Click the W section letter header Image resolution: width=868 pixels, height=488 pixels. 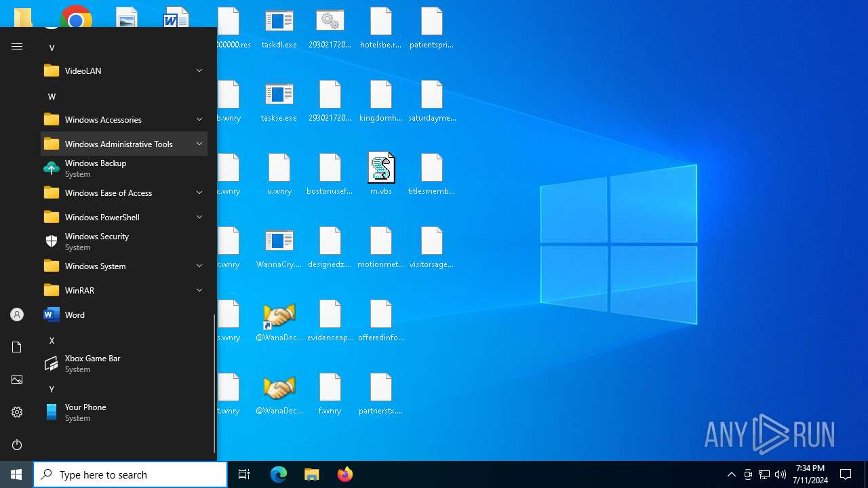(x=52, y=96)
